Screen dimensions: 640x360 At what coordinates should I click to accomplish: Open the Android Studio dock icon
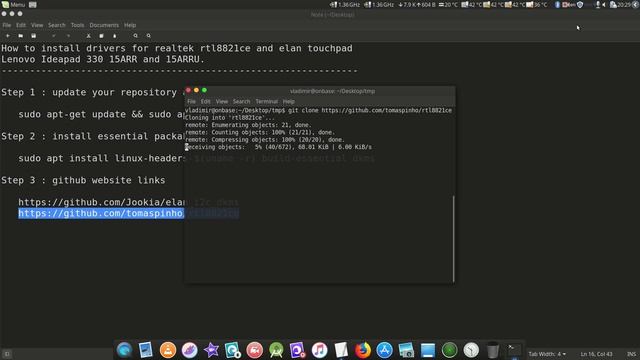click(x=276, y=350)
